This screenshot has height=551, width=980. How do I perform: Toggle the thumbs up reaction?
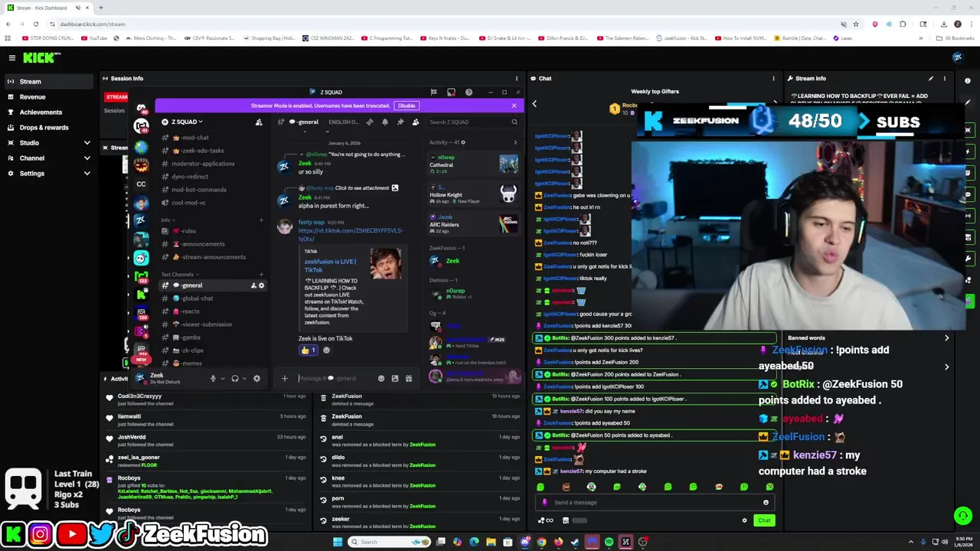click(308, 350)
